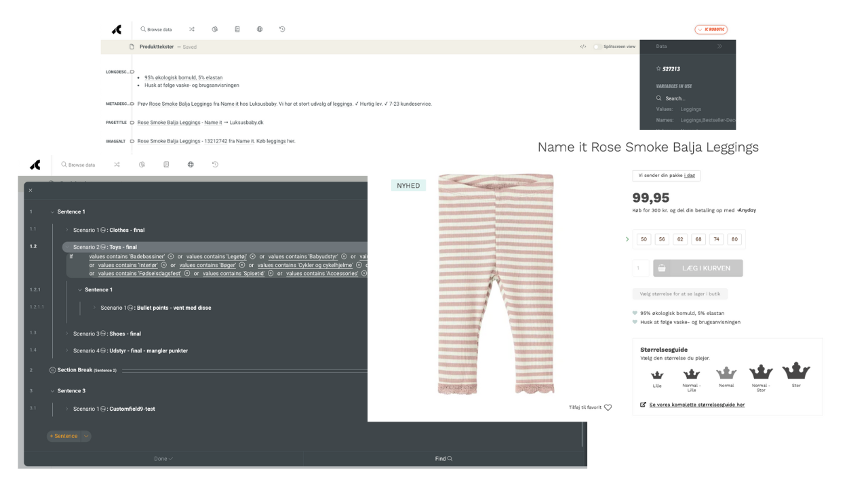The image size is (868, 488).
Task: Click the Section Break row icon
Action: [52, 370]
